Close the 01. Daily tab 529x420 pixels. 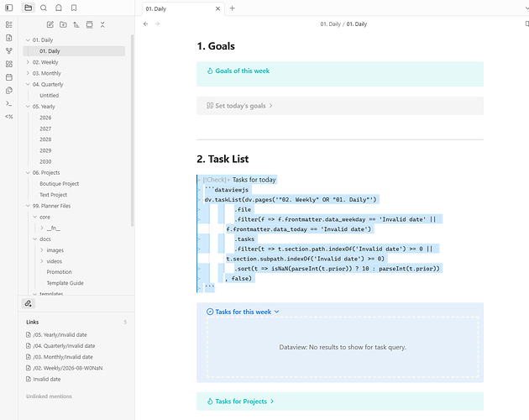tap(218, 8)
